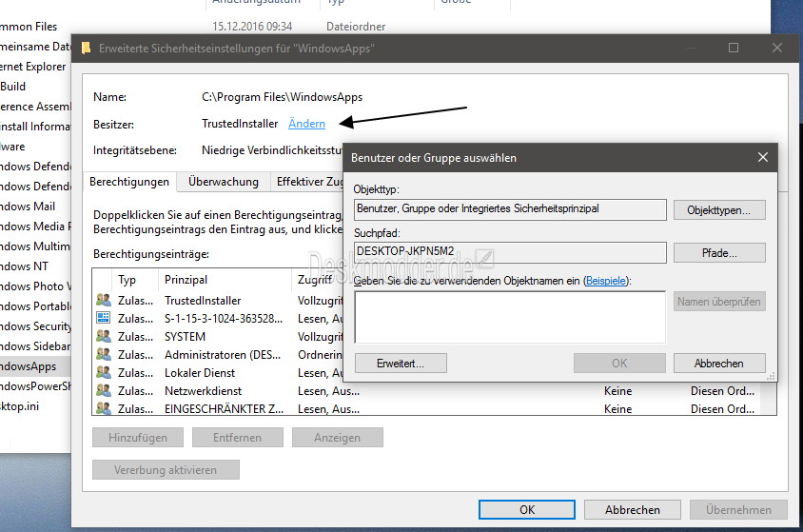Select the TrustedInstaller permission entry
The width and height of the screenshot is (803, 532).
tap(218, 301)
